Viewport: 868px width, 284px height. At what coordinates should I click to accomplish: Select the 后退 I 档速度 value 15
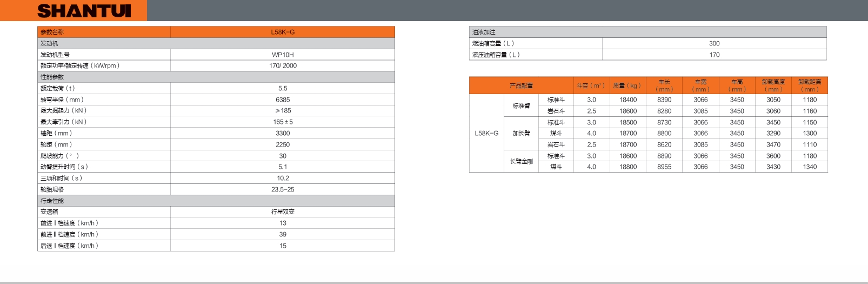(283, 246)
